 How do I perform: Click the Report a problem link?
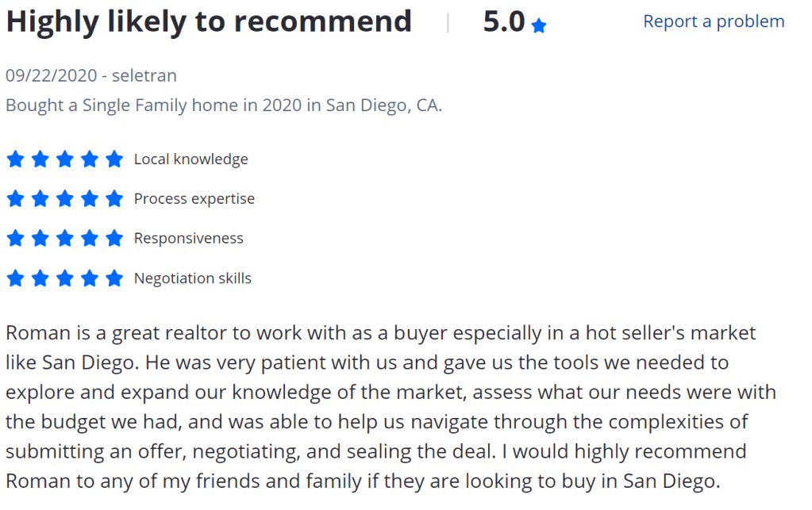click(x=713, y=21)
